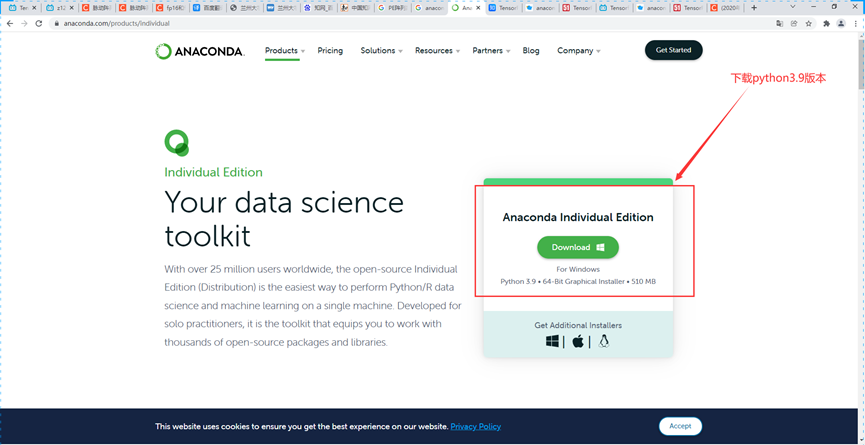Expand the Partners dropdown menu
This screenshot has height=445, width=865.
(x=491, y=51)
